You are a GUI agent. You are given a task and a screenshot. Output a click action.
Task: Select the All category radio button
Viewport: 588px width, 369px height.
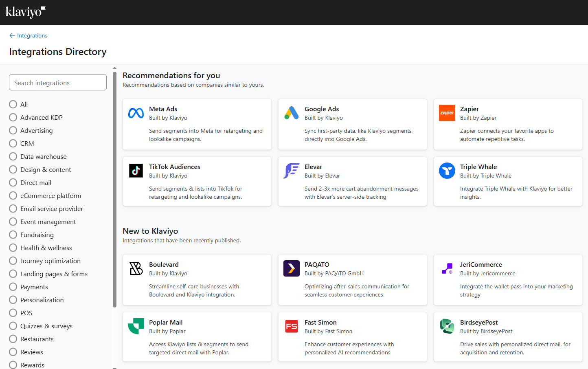tap(13, 104)
